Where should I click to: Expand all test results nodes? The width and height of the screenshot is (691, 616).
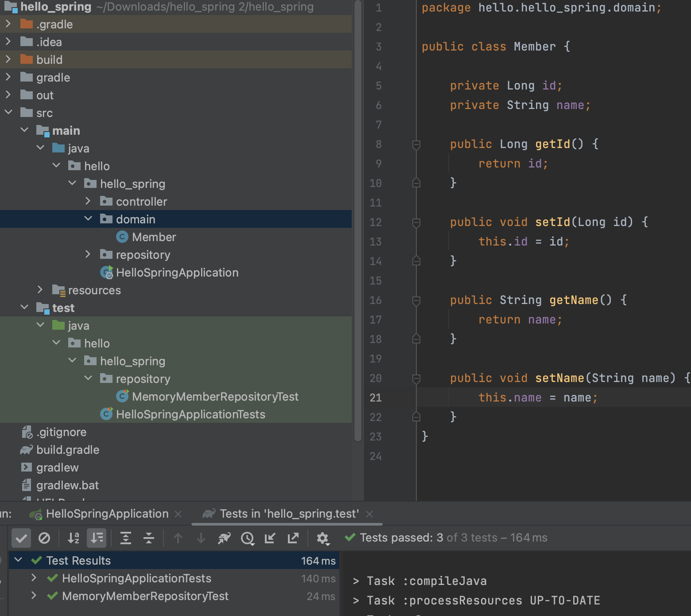click(x=126, y=538)
